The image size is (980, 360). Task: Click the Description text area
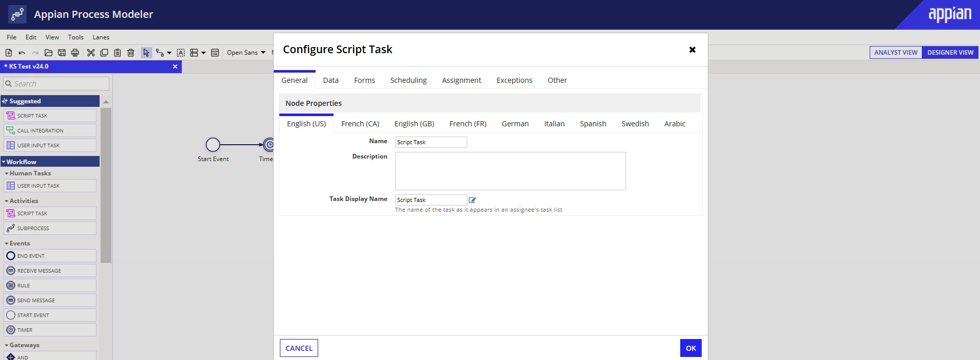(511, 171)
